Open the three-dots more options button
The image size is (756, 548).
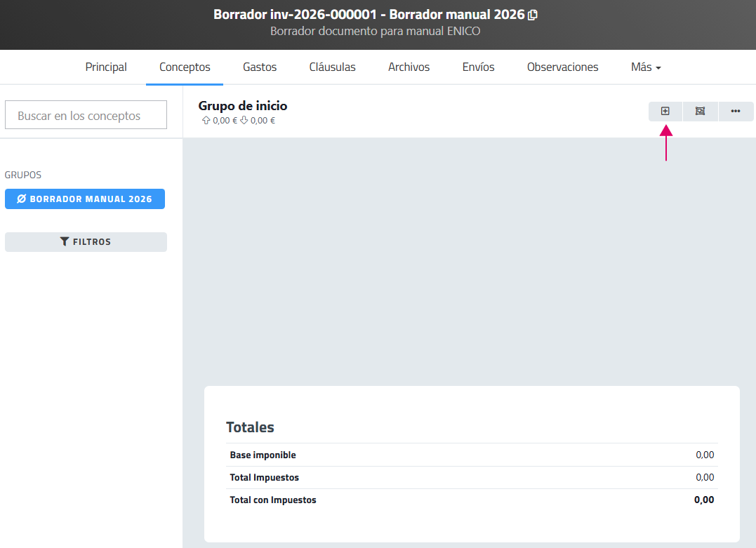736,111
